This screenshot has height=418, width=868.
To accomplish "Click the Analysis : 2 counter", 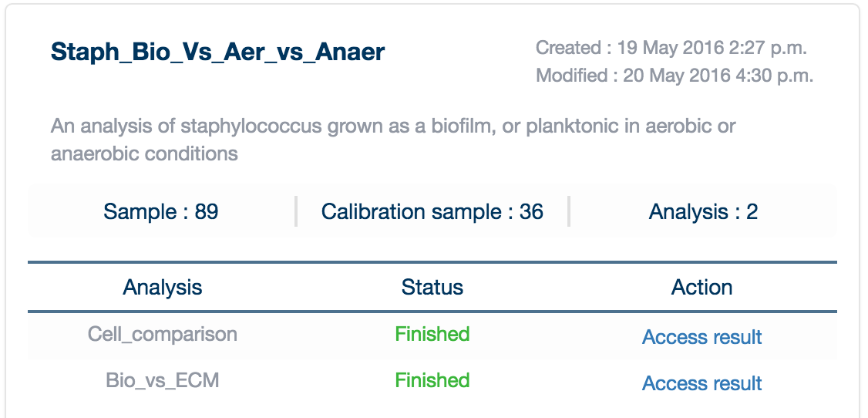I will click(703, 211).
